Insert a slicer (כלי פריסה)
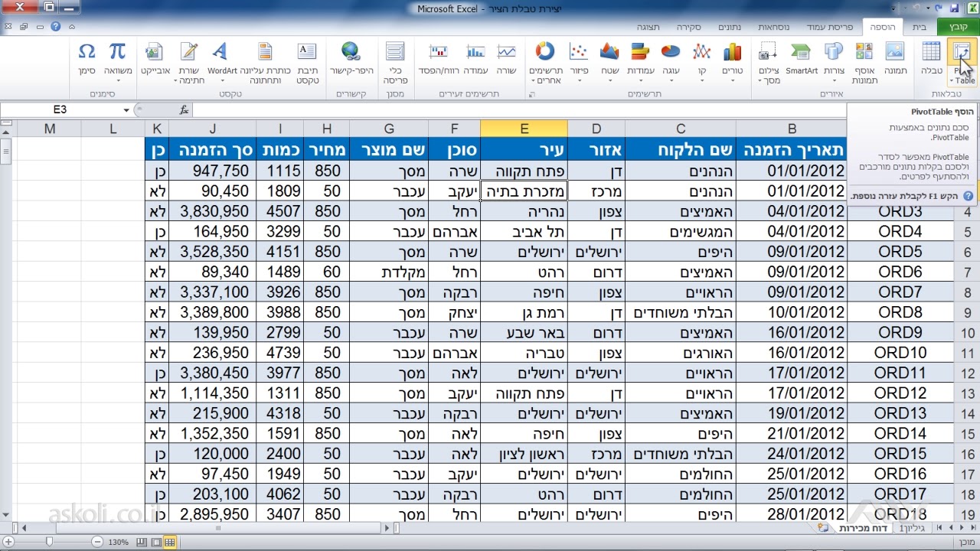The width and height of the screenshot is (980, 551). tap(395, 61)
